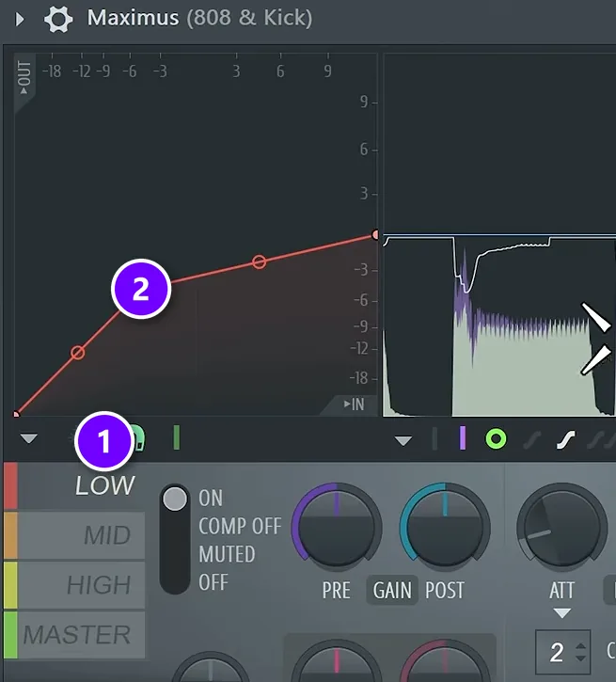Click the OUT axis label
This screenshot has height=682, width=616.
[24, 77]
